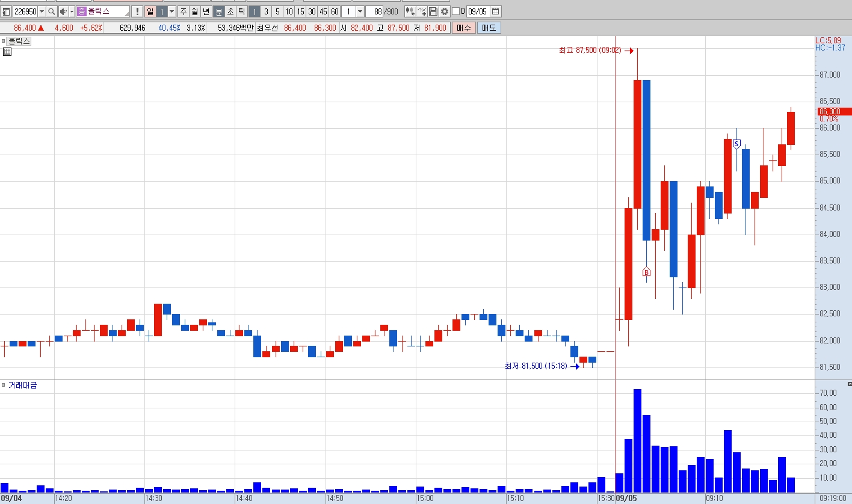Click the small square marker beside 거래대금 label
Image resolution: width=852 pixels, height=504 pixels.
[x=4, y=385]
